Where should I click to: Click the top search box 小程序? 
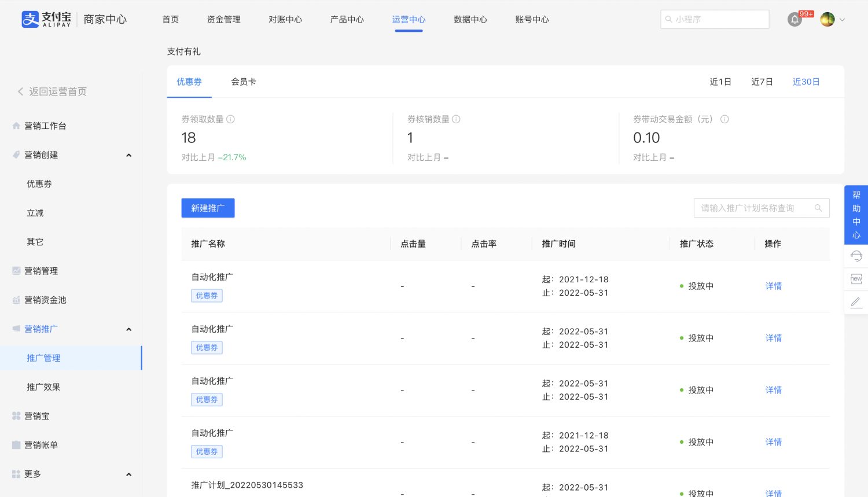point(715,19)
